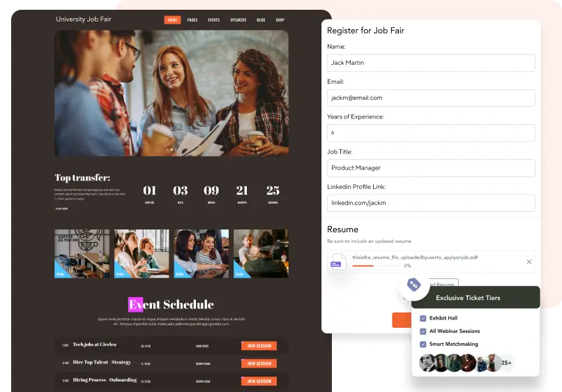This screenshot has width=562, height=392.
Task: Uncheck the All Webinar Sessions checkbox
Action: pyautogui.click(x=423, y=331)
